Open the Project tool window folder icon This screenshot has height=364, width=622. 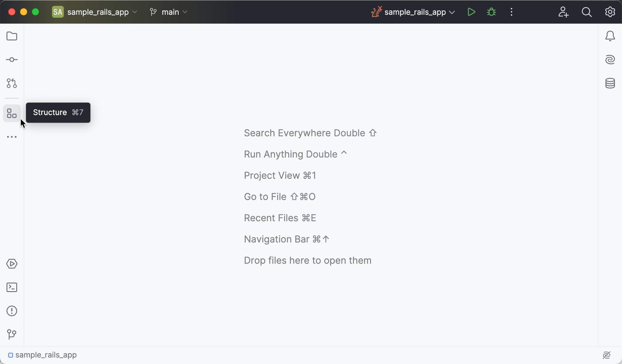12,36
